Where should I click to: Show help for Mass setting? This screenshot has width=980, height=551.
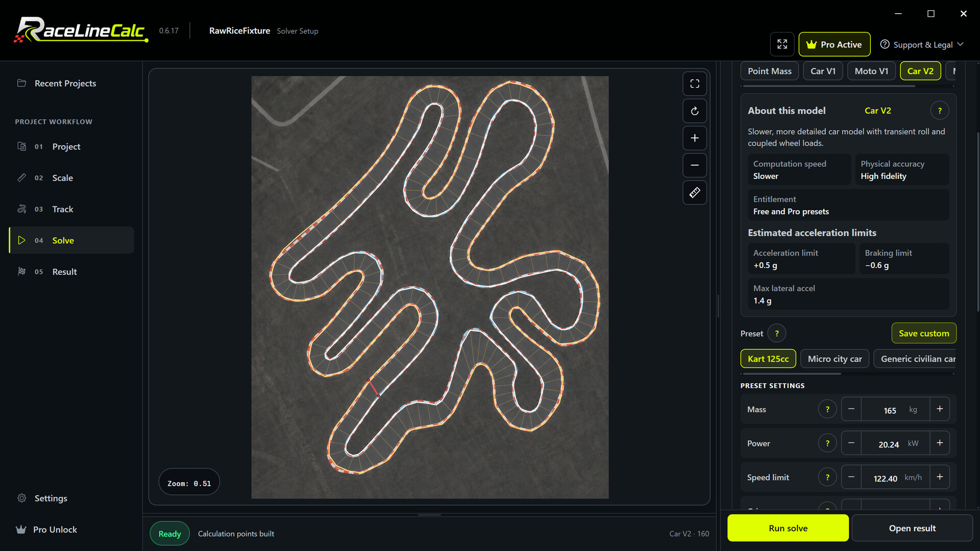(x=827, y=409)
